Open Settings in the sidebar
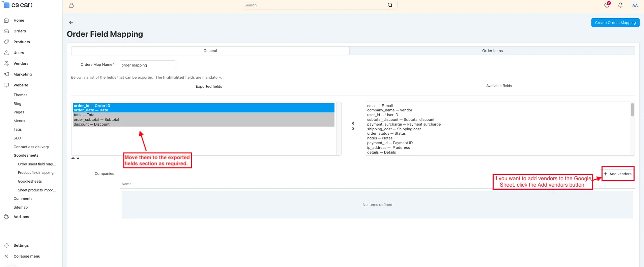644x267 pixels. (x=21, y=245)
